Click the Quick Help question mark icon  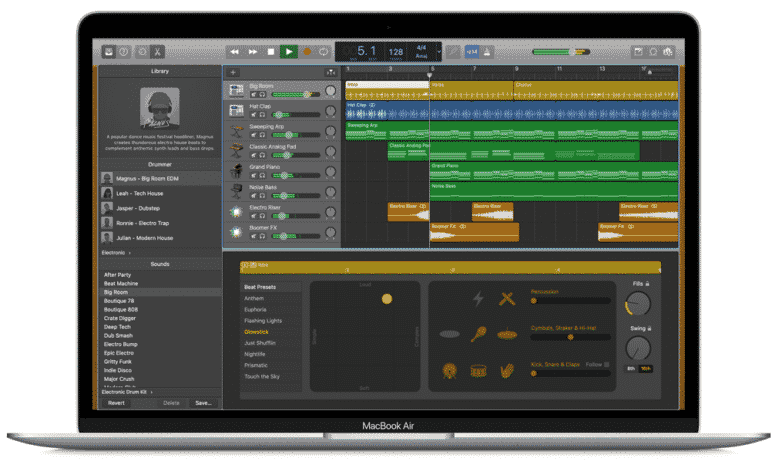[x=124, y=51]
